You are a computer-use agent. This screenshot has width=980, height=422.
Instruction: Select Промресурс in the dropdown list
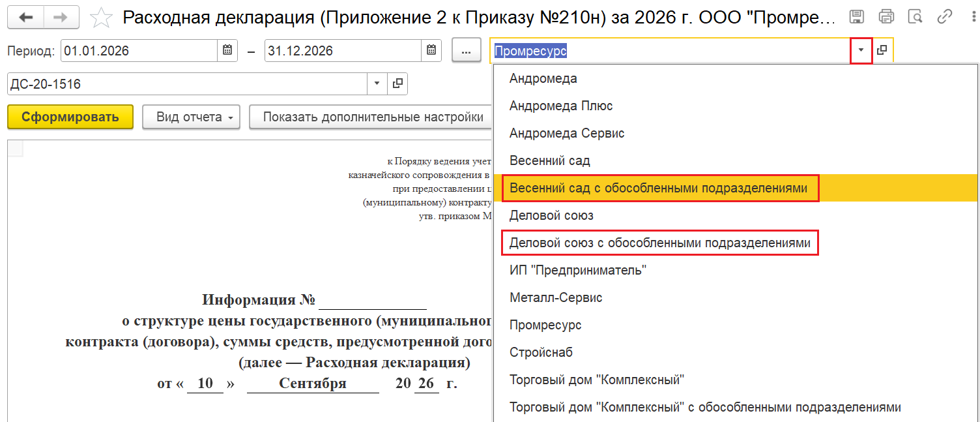click(734, 325)
